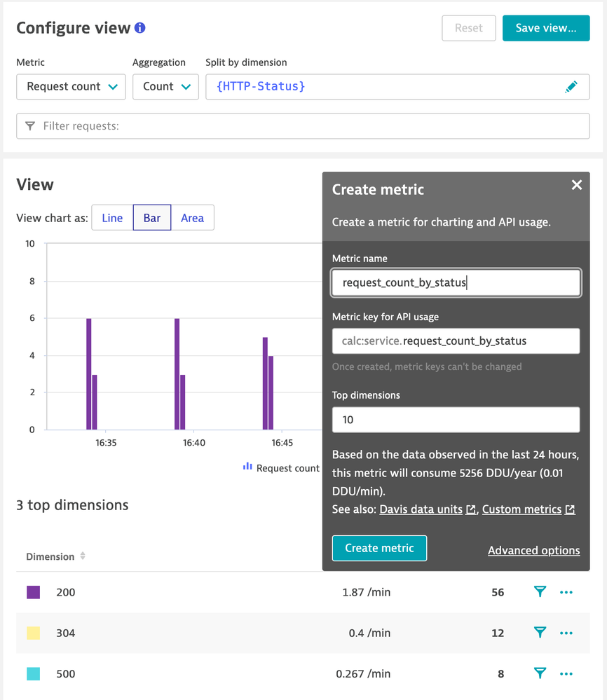
Task: Close the Create metric panel
Action: [x=576, y=185]
